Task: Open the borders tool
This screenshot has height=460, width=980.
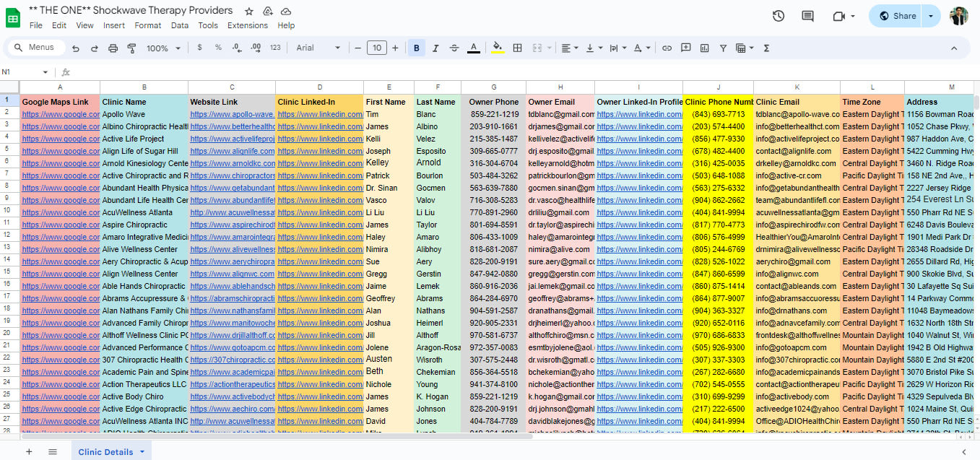Action: pyautogui.click(x=517, y=48)
